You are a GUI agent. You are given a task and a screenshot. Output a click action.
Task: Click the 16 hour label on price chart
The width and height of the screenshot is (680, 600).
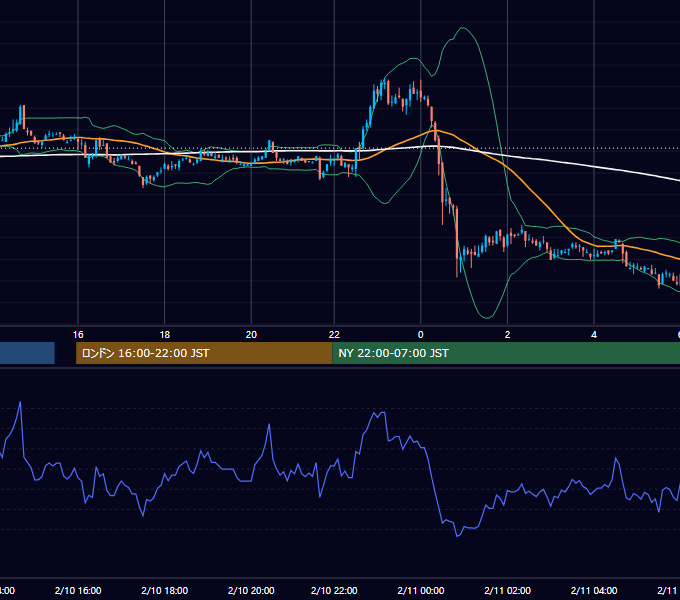(x=78, y=334)
